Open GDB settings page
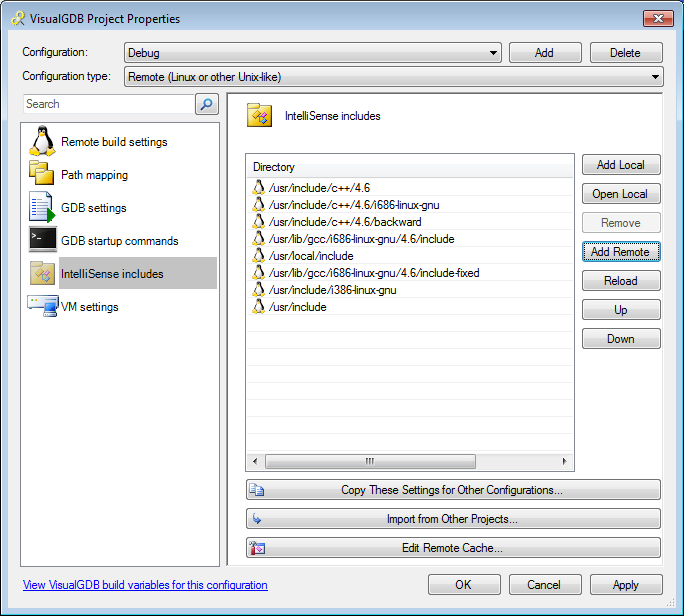This screenshot has height=616, width=684. point(93,208)
